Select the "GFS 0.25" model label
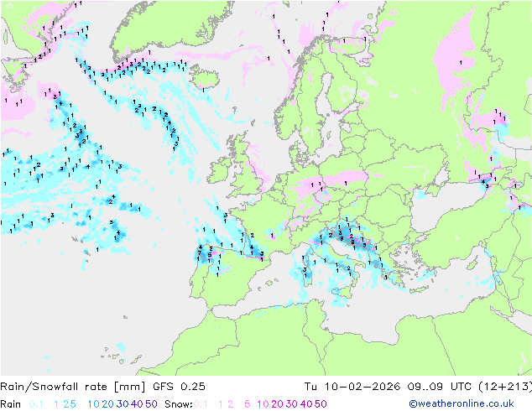 179,387
